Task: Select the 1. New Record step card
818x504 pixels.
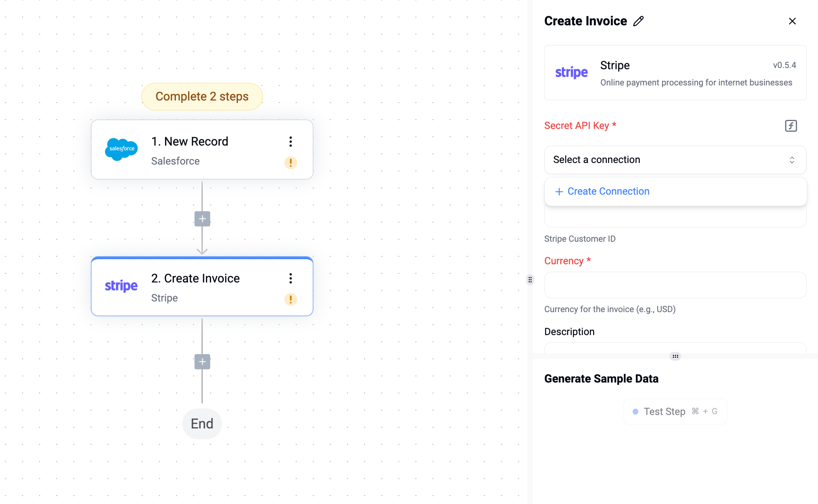Action: tap(202, 150)
